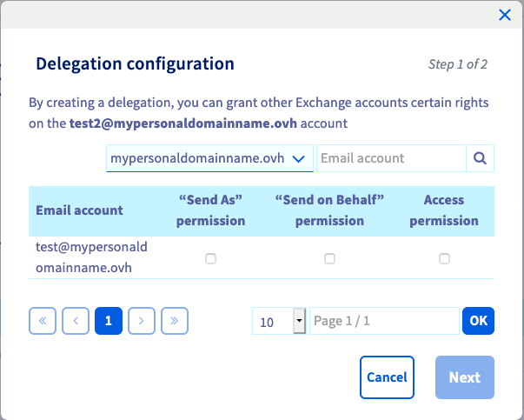Screen dimensions: 524x420
Task: Click the Page 1 / 1 input field
Action: [383, 321]
